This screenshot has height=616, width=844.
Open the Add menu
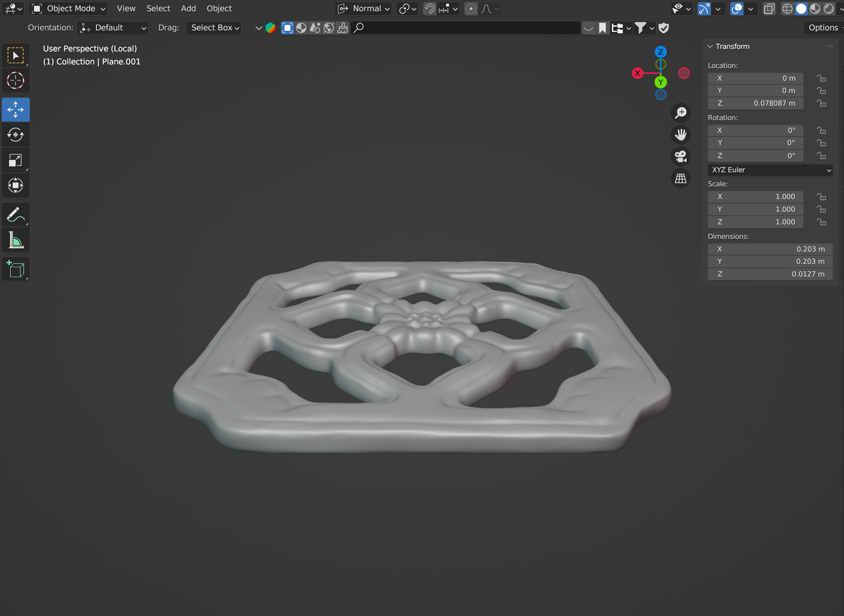coord(188,9)
